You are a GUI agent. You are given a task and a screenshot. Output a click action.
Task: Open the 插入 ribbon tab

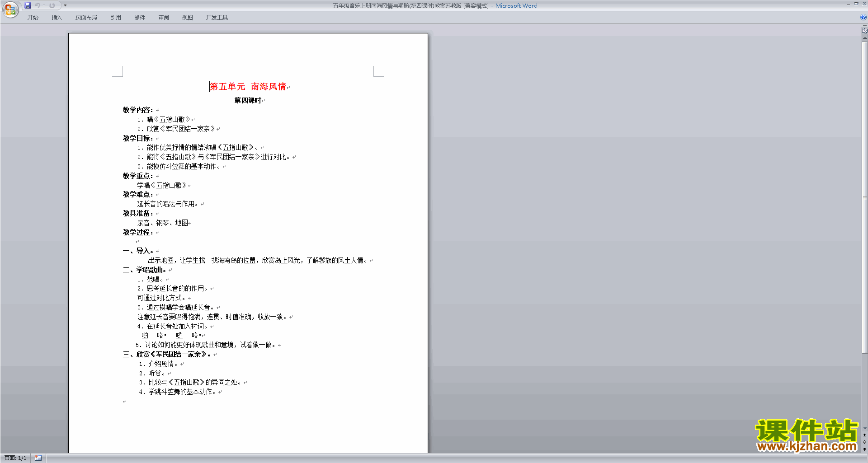(57, 17)
